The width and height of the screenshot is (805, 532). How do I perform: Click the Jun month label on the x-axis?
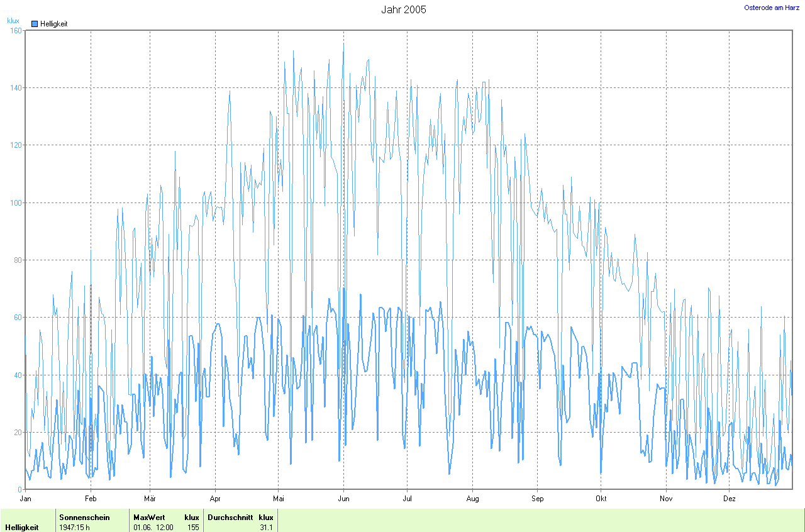pyautogui.click(x=343, y=499)
